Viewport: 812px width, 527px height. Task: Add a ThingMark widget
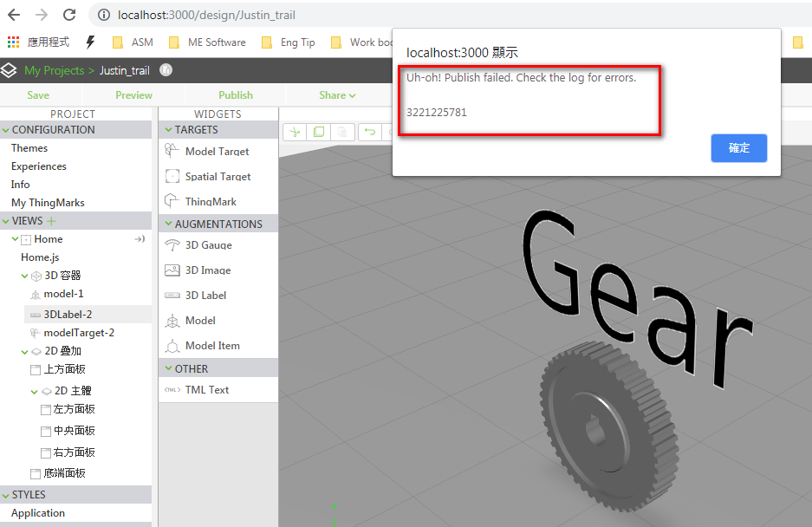pyautogui.click(x=209, y=200)
